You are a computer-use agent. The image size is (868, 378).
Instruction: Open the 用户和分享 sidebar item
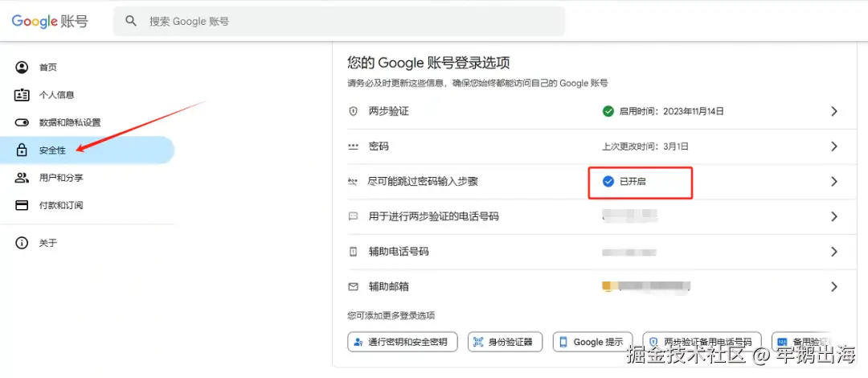point(87,178)
